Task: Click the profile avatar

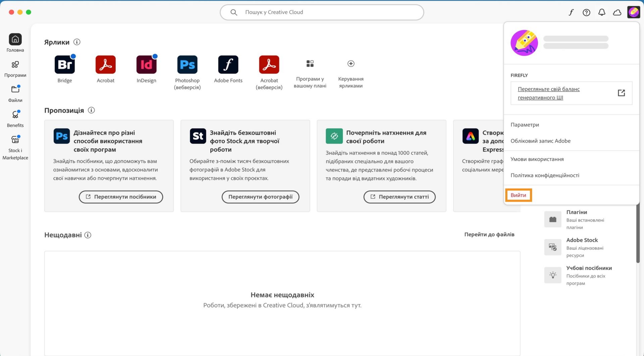Action: point(633,12)
